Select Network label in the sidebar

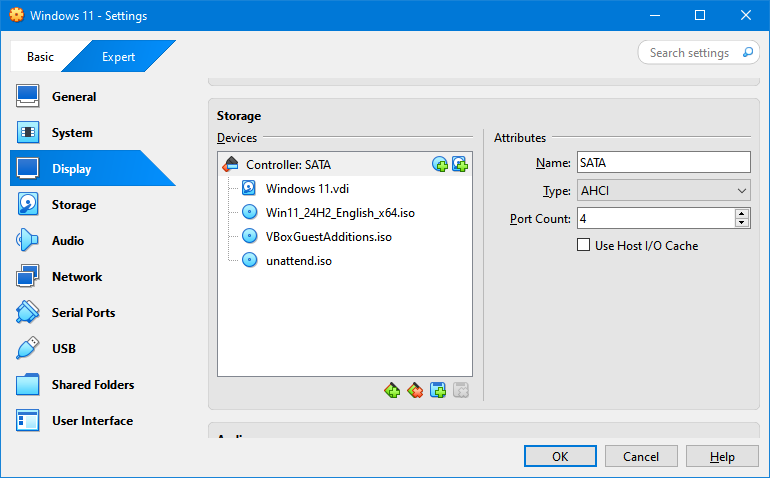pos(77,277)
